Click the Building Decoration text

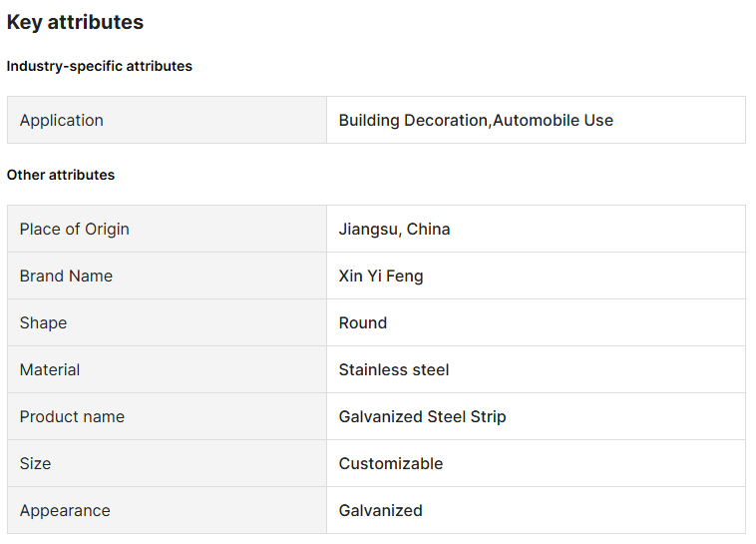pos(413,120)
